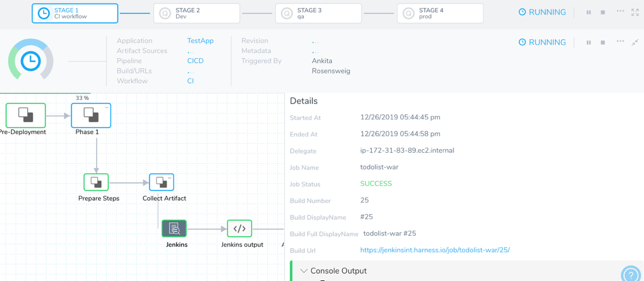Enter fullscreen view using expand icon
This screenshot has width=644, height=281.
pyautogui.click(x=635, y=12)
